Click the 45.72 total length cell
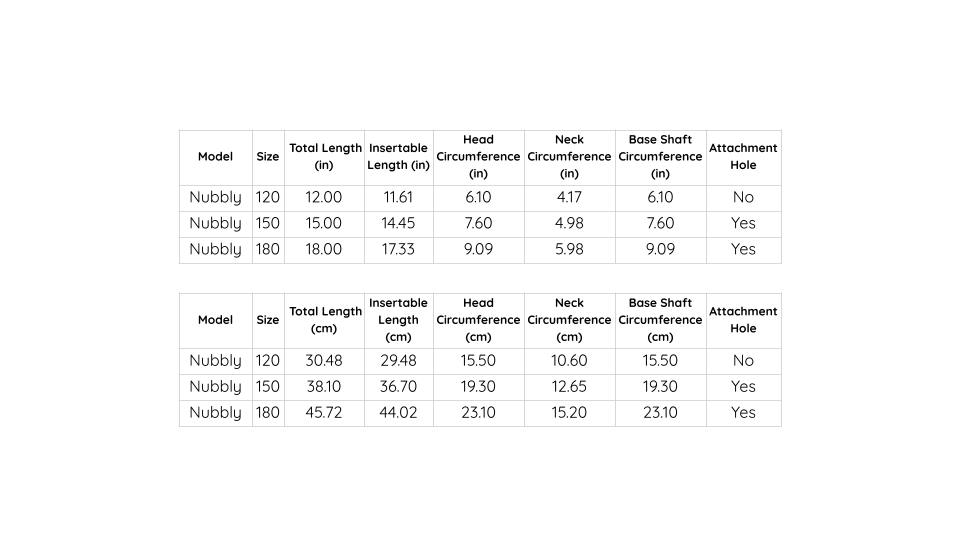960x540 pixels. pyautogui.click(x=324, y=413)
